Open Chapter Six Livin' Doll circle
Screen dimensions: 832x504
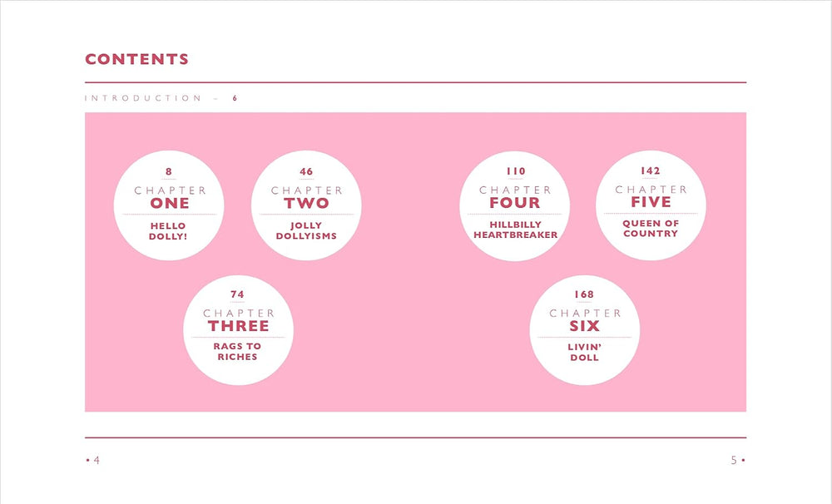(585, 330)
